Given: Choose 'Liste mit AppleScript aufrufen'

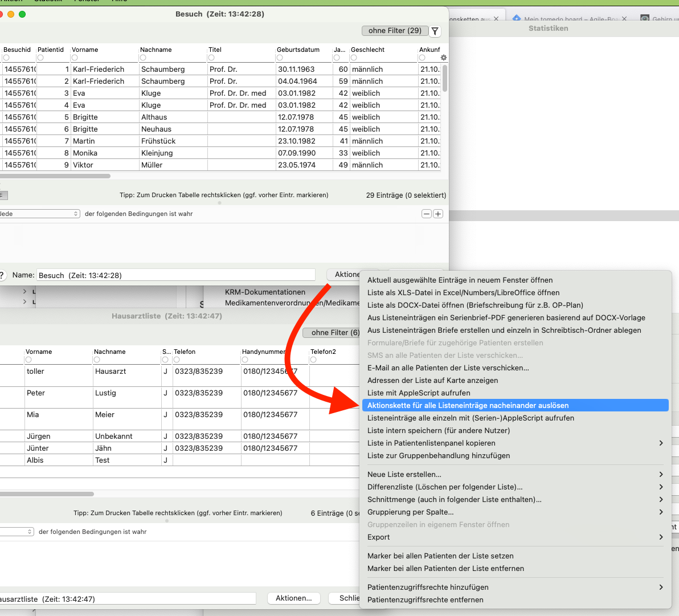Looking at the screenshot, I should [x=515, y=393].
